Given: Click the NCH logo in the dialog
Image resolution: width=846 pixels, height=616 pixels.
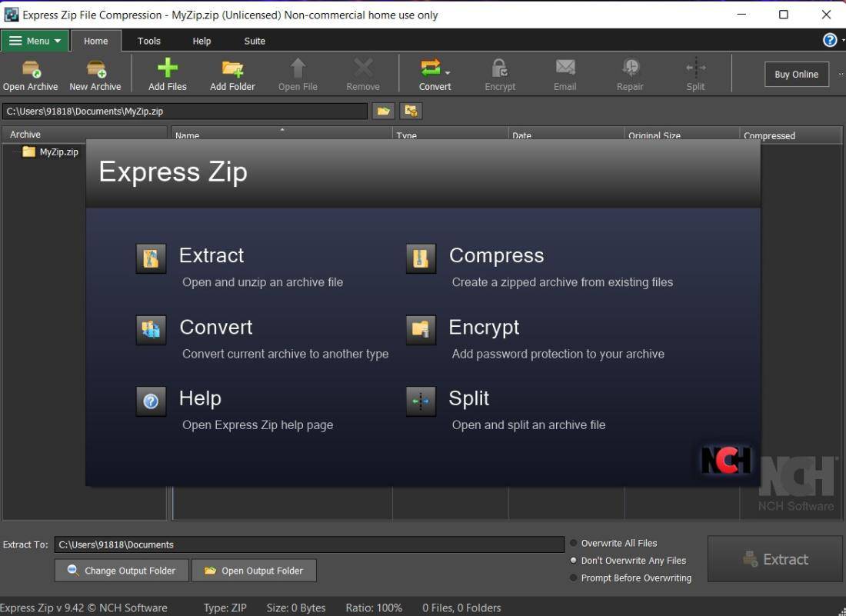Looking at the screenshot, I should pos(726,460).
